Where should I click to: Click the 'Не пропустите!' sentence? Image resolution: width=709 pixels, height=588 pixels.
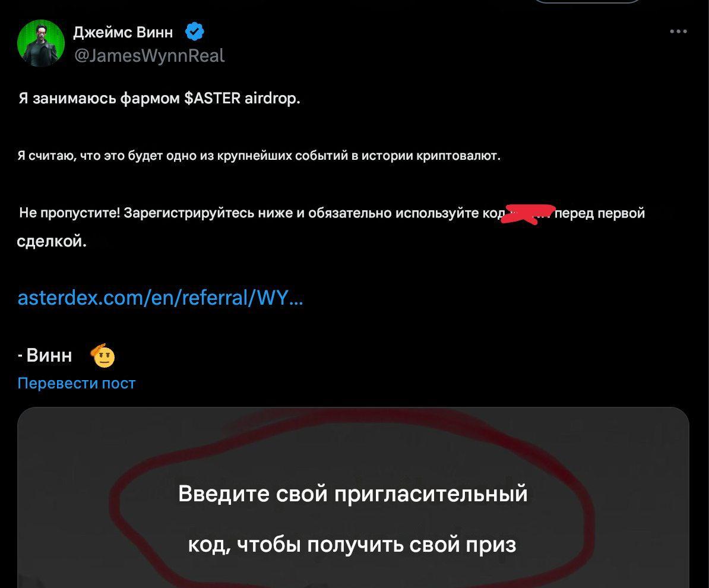click(331, 227)
